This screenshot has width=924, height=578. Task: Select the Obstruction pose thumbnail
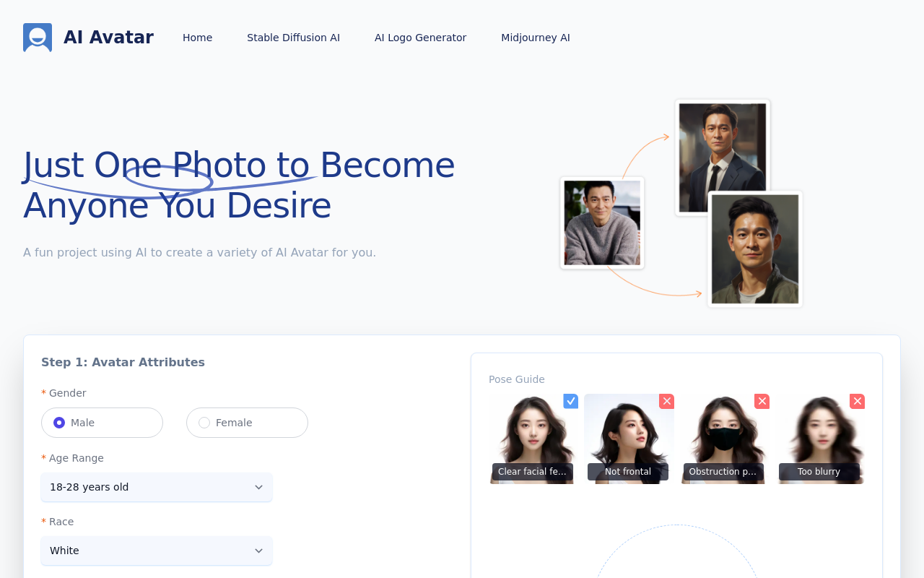[724, 439]
